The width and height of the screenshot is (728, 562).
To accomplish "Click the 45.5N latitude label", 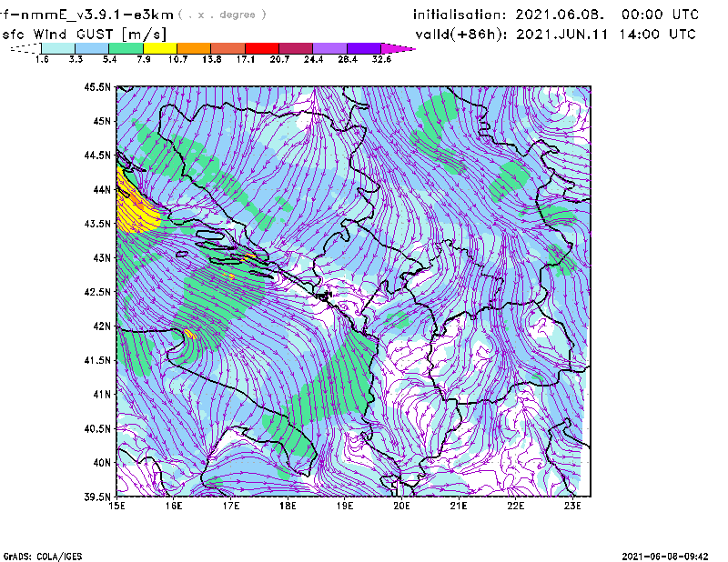I will (97, 86).
